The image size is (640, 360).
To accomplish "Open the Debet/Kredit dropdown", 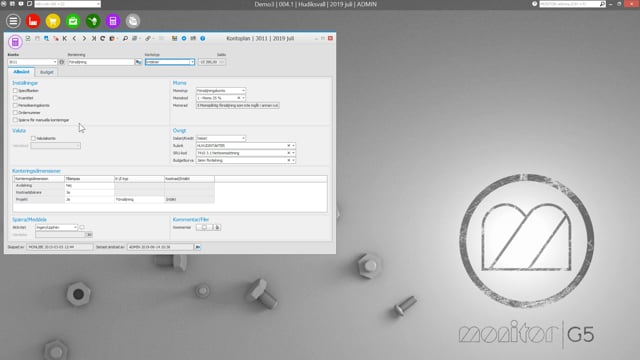I will [x=243, y=138].
